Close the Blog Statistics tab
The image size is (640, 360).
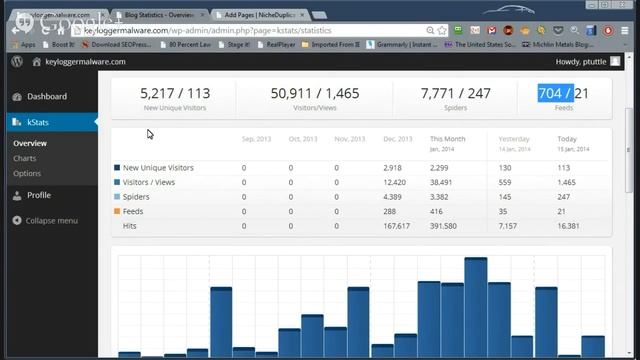tap(202, 15)
